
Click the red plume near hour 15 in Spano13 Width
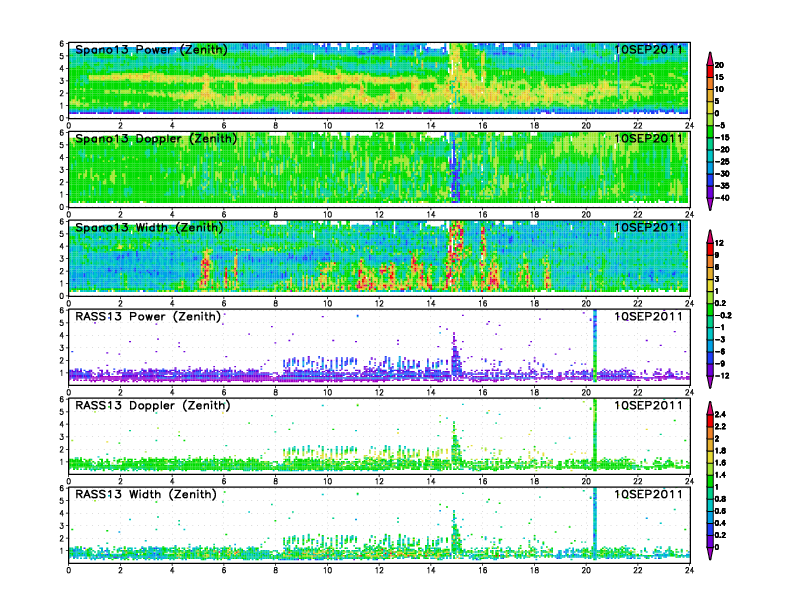point(455,255)
